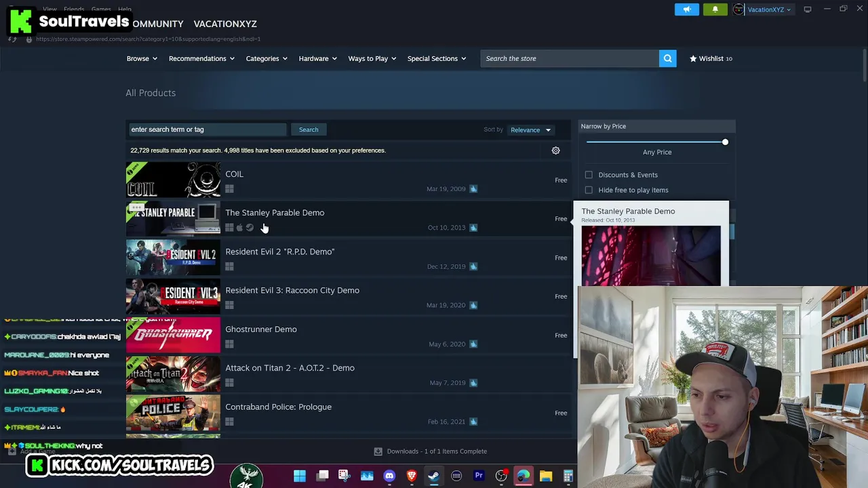868x488 pixels.
Task: Click Windows icon under Stanley Parable Demo
Action: point(229,228)
